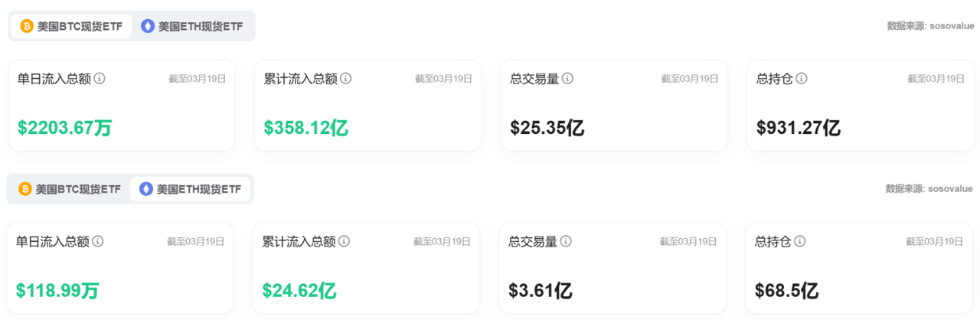
Task: Click the $68.5亿 total holdings value
Action: tap(786, 291)
